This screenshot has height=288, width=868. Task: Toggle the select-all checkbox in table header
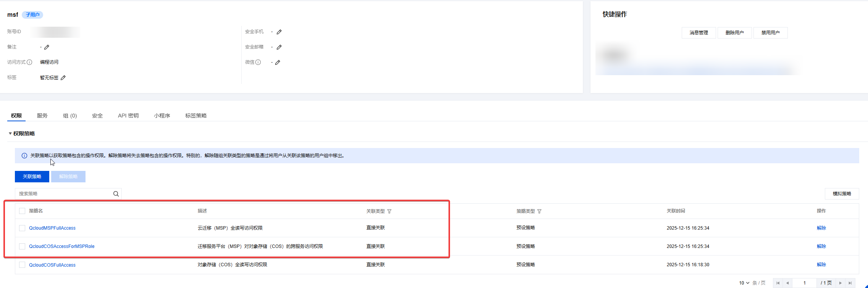22,211
